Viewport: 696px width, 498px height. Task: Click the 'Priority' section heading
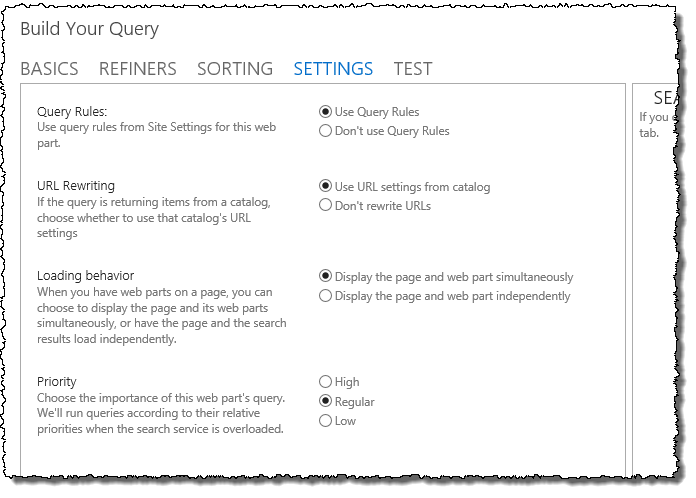[x=56, y=382]
